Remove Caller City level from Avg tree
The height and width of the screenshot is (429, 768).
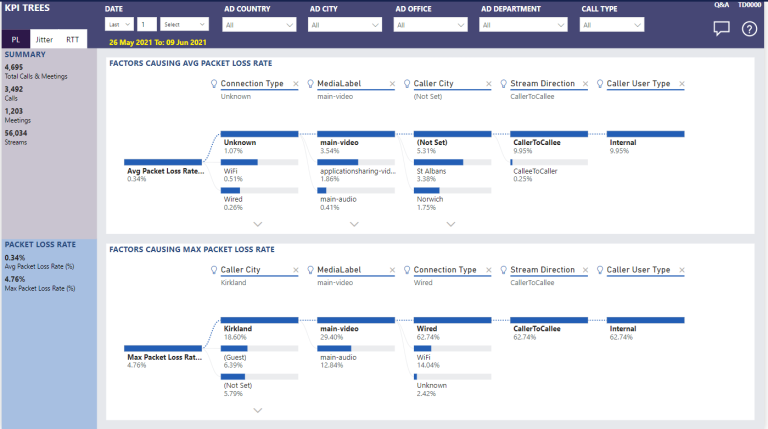pyautogui.click(x=489, y=84)
